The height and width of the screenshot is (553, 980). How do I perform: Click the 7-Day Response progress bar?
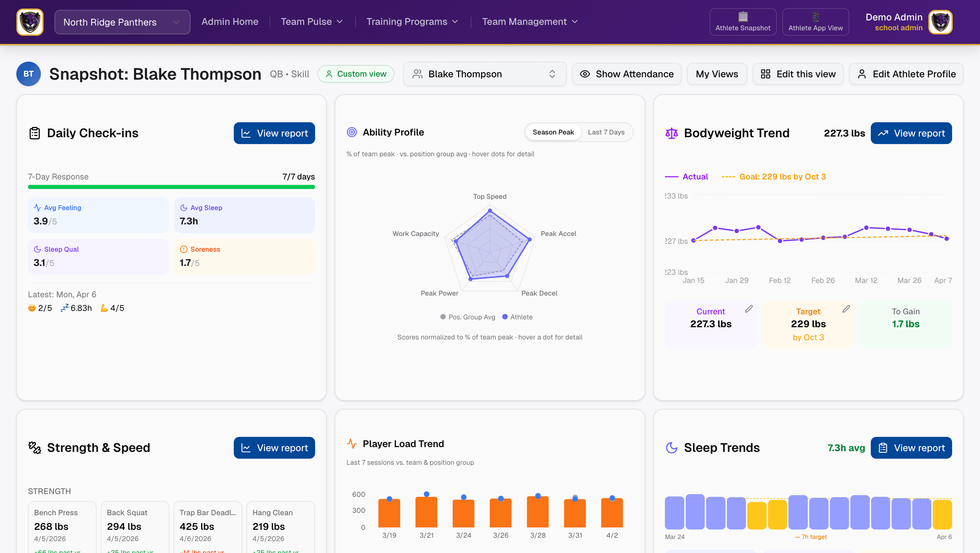click(x=171, y=187)
